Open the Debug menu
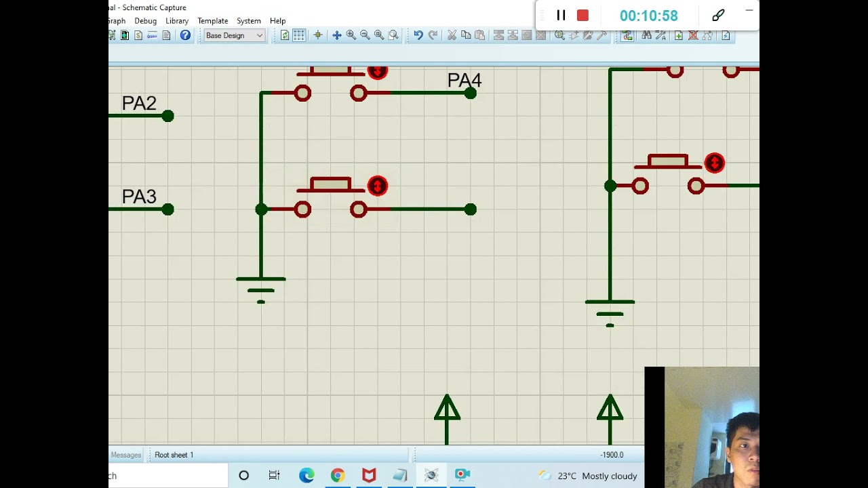 point(145,21)
